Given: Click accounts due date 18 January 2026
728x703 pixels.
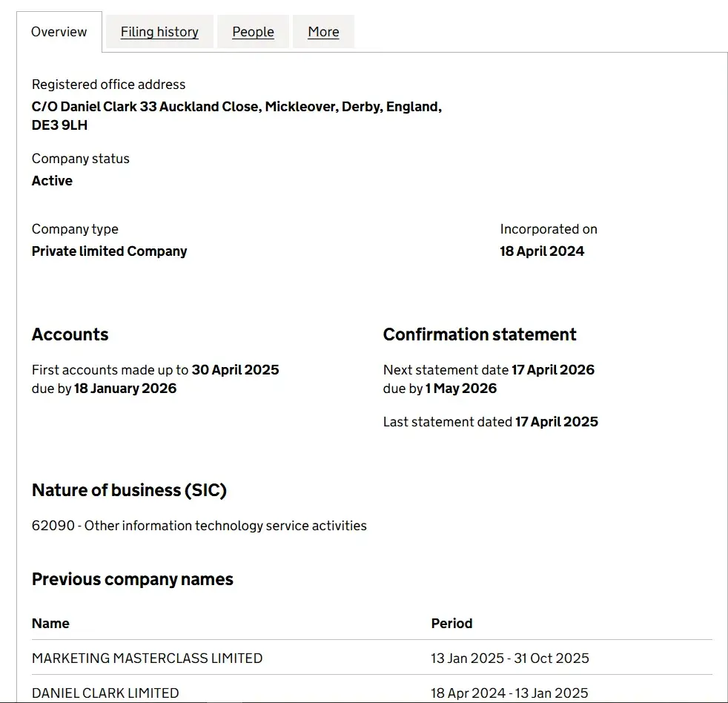Looking at the screenshot, I should (x=125, y=388).
